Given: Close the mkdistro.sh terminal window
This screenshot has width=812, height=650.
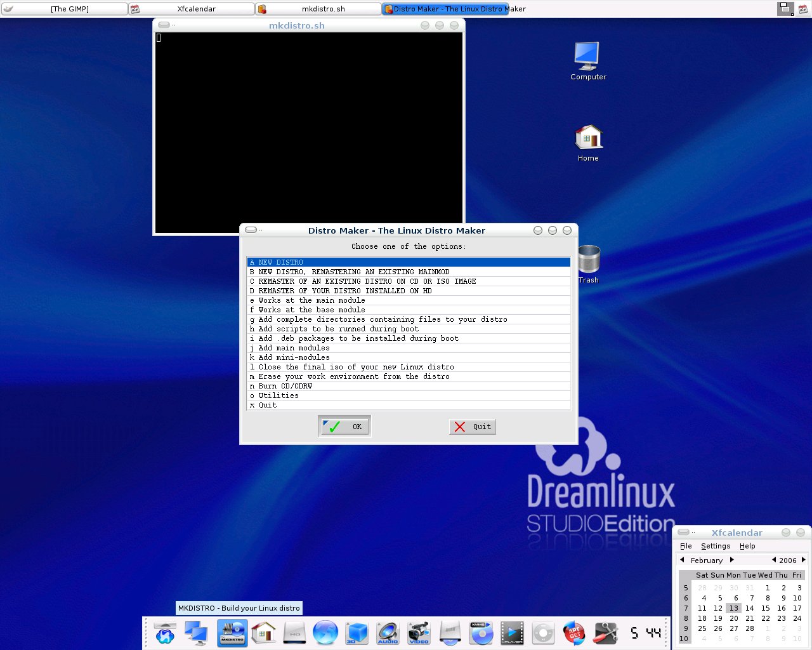Looking at the screenshot, I should 454,25.
